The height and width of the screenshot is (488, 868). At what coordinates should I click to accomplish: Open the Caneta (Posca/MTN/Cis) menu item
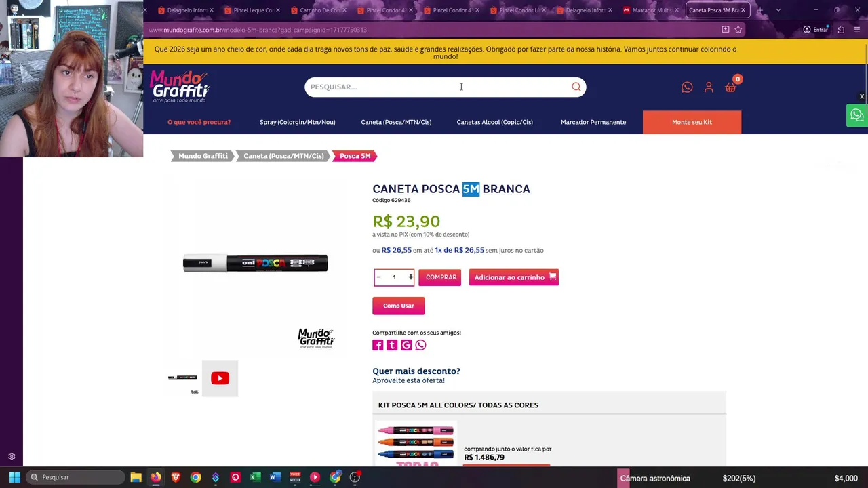pos(396,122)
